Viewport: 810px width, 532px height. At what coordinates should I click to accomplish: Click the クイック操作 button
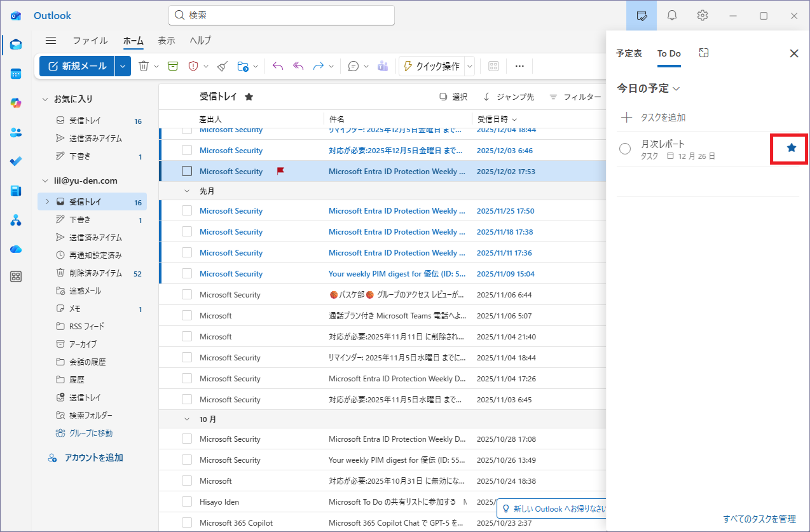tap(431, 66)
